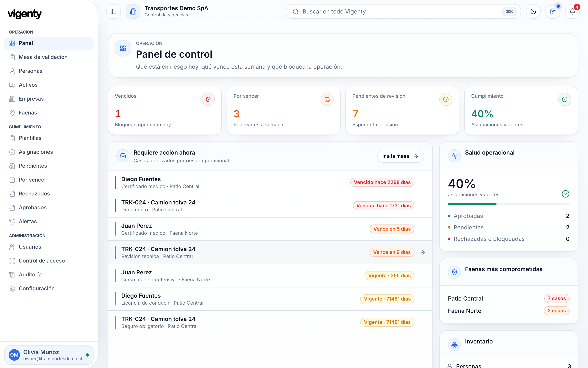The width and height of the screenshot is (588, 368).
Task: Click the pulse icon beside Salud operacional
Action: [454, 156]
